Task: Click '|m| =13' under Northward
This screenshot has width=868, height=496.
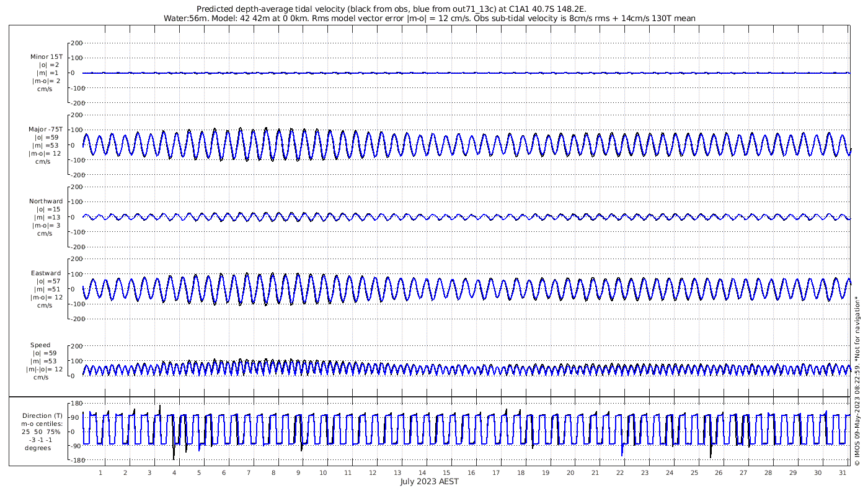Action: click(46, 218)
